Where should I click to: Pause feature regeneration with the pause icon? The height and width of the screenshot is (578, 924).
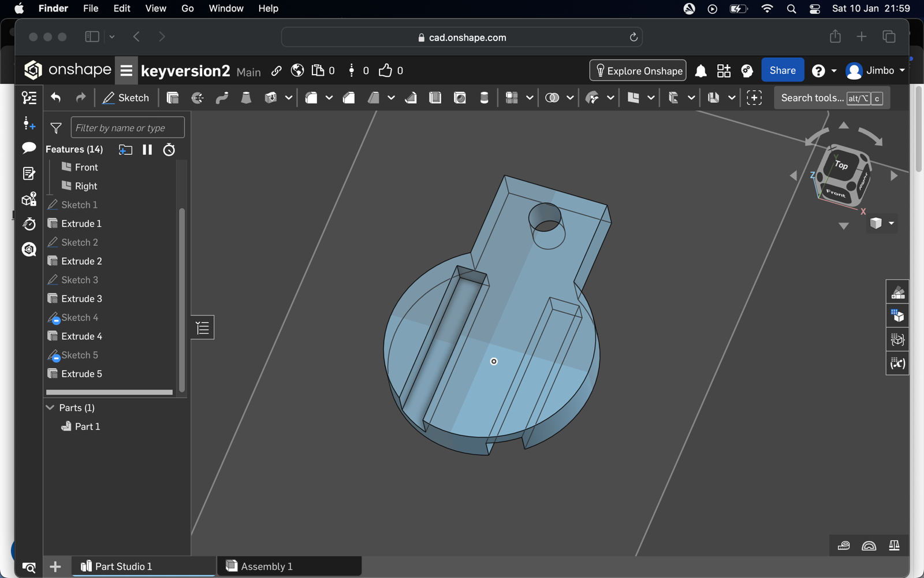(147, 150)
